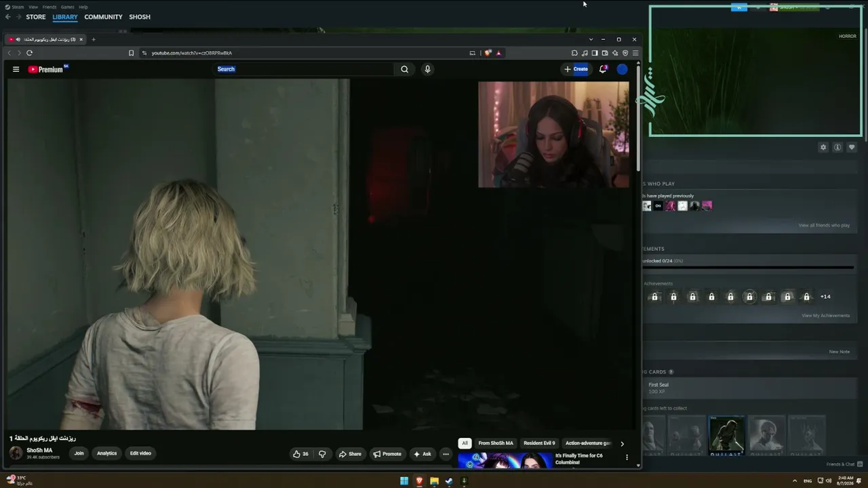
Task: Open File Explorer from the taskbar
Action: pos(434,481)
